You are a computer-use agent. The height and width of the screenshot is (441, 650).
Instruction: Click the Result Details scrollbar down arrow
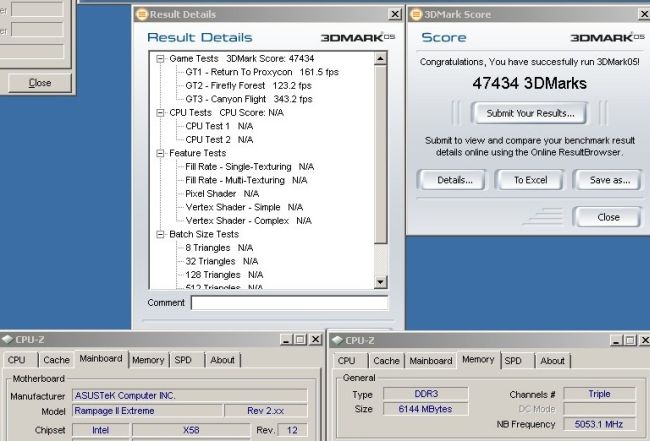click(x=380, y=282)
